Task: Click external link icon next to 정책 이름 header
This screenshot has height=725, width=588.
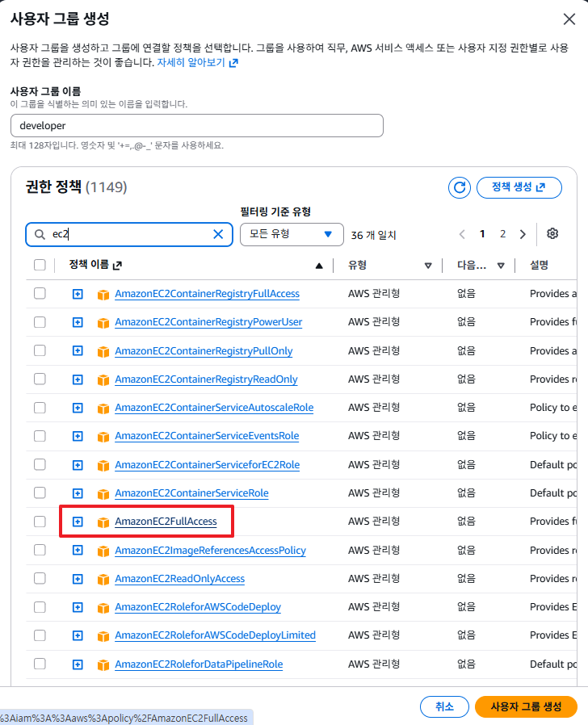Action: [x=117, y=265]
